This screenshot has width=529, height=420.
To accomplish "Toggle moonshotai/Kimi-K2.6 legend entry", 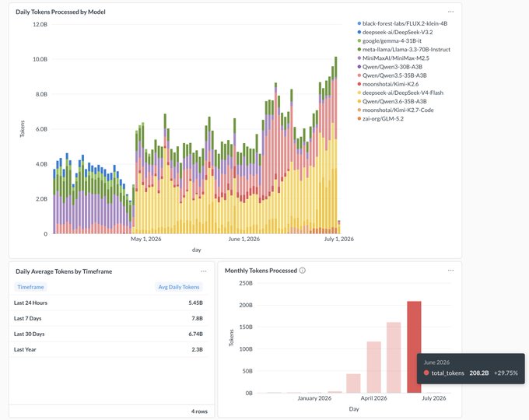I will (x=387, y=84).
